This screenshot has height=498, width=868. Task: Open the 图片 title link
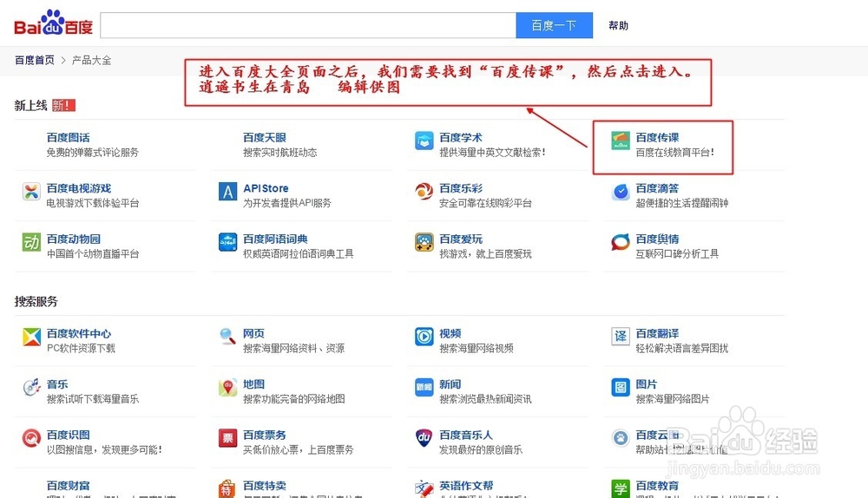click(647, 384)
